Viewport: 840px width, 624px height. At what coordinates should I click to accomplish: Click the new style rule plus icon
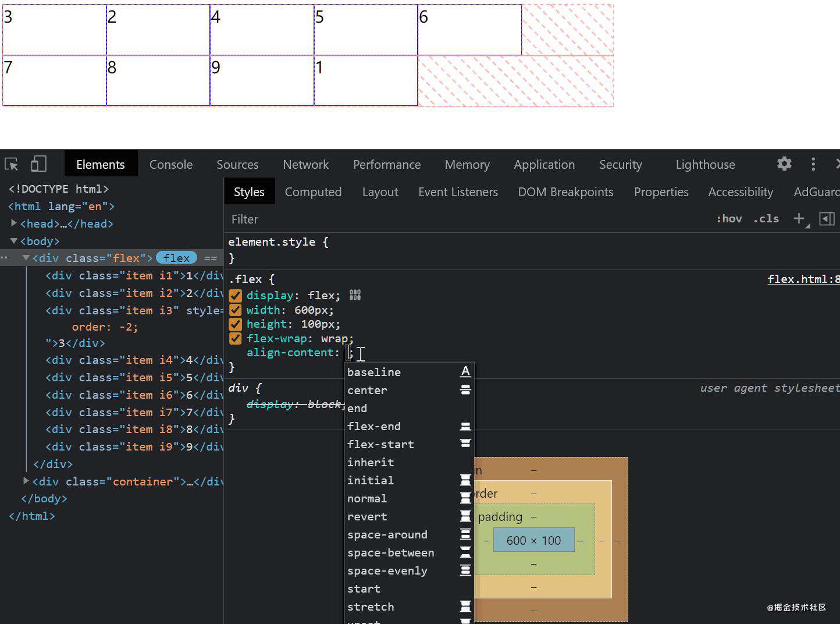coord(799,219)
